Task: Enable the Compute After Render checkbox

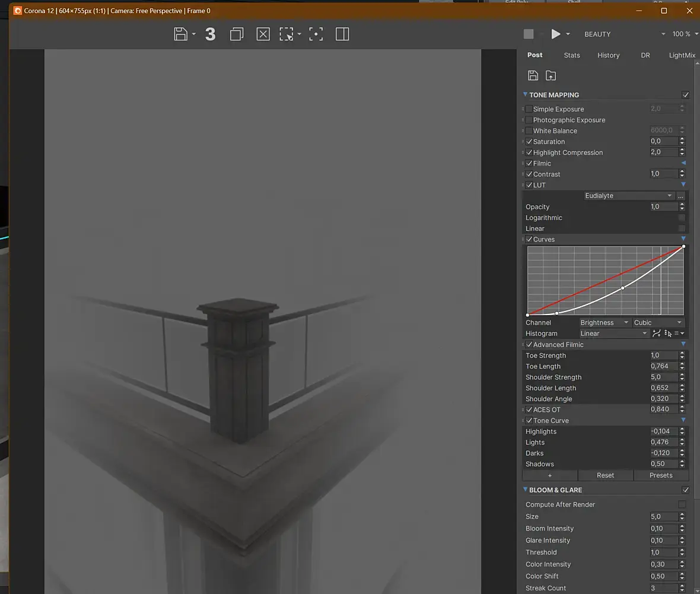Action: click(x=682, y=504)
